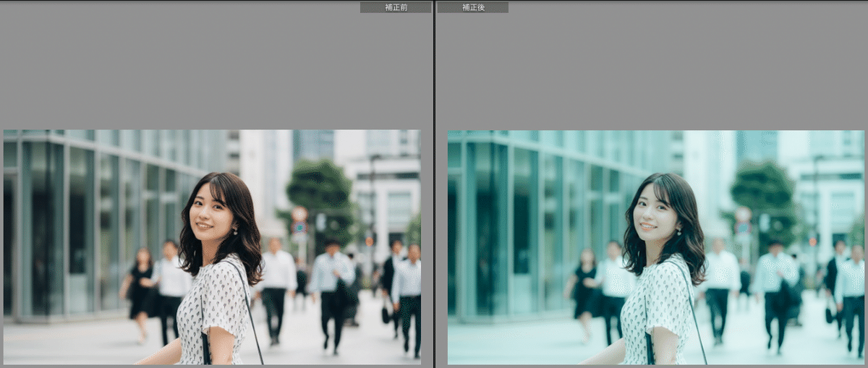Click the woman's dark hair in before photo
The height and width of the screenshot is (368, 868).
click(x=244, y=231)
